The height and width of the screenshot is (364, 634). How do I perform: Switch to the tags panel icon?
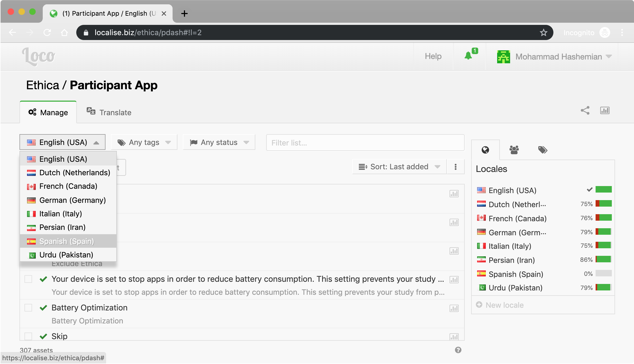pyautogui.click(x=543, y=150)
